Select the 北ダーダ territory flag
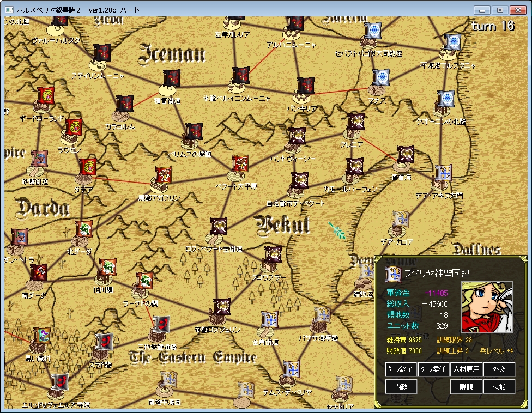The height and width of the screenshot is (413, 532). pos(84,229)
